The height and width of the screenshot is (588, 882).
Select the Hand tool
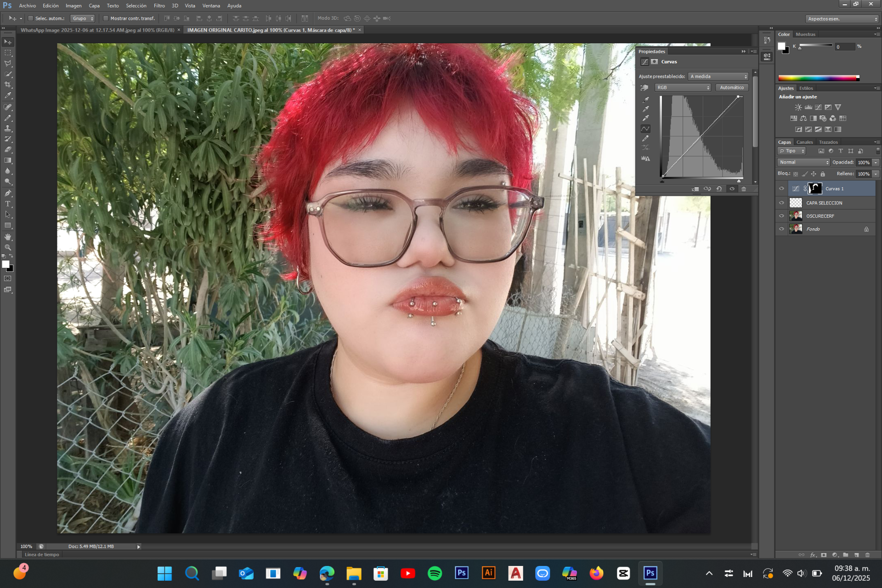[8, 237]
